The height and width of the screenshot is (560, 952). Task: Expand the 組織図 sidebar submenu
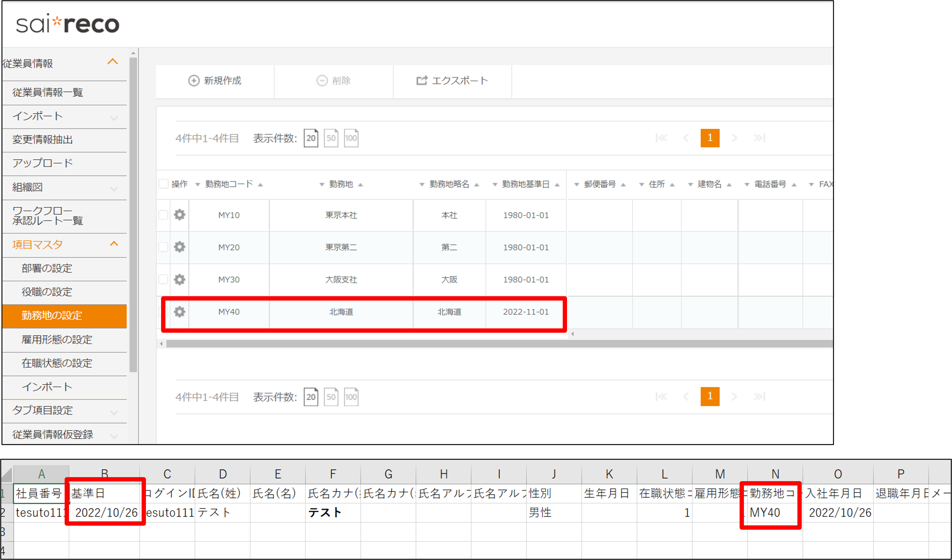[114, 188]
